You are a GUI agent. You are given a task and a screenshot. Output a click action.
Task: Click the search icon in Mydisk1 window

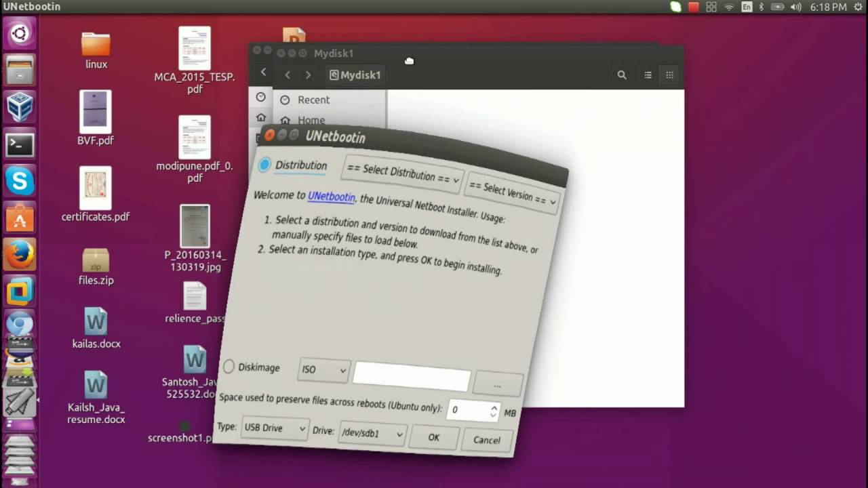(622, 75)
